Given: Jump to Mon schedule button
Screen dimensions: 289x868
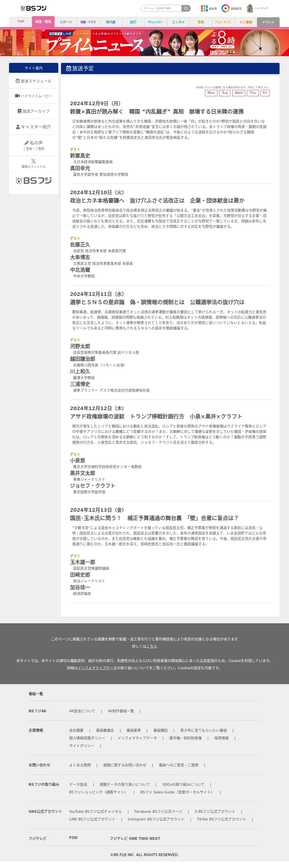Looking at the screenshot, I should (x=211, y=93).
